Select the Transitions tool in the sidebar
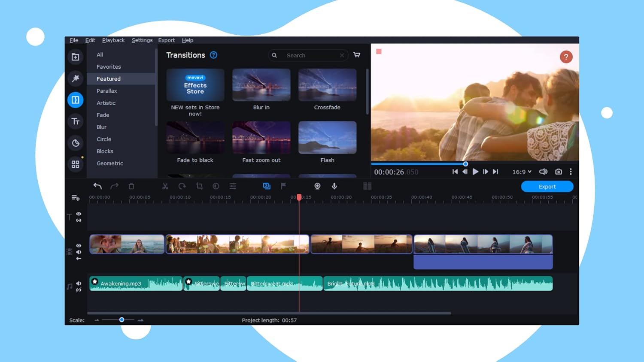644x362 pixels. (75, 100)
